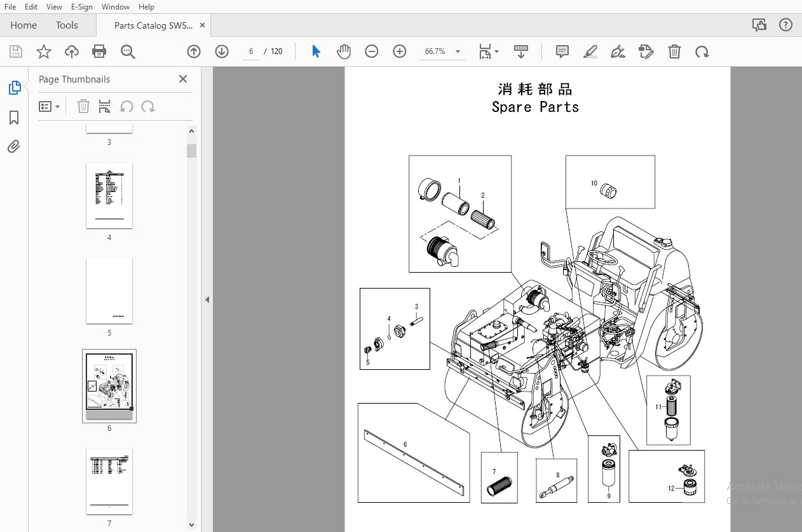Select page 4 thumbnail
Image resolution: width=802 pixels, height=532 pixels.
[x=109, y=195]
